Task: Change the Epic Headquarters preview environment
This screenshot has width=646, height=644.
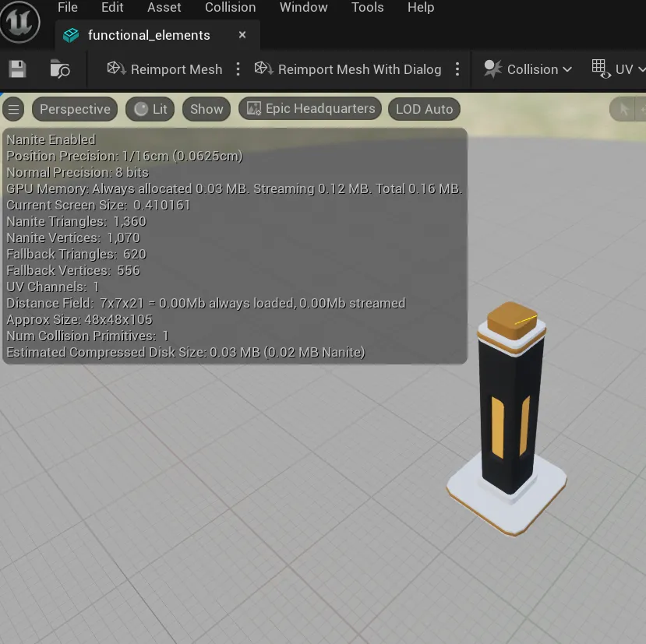Action: [x=310, y=109]
